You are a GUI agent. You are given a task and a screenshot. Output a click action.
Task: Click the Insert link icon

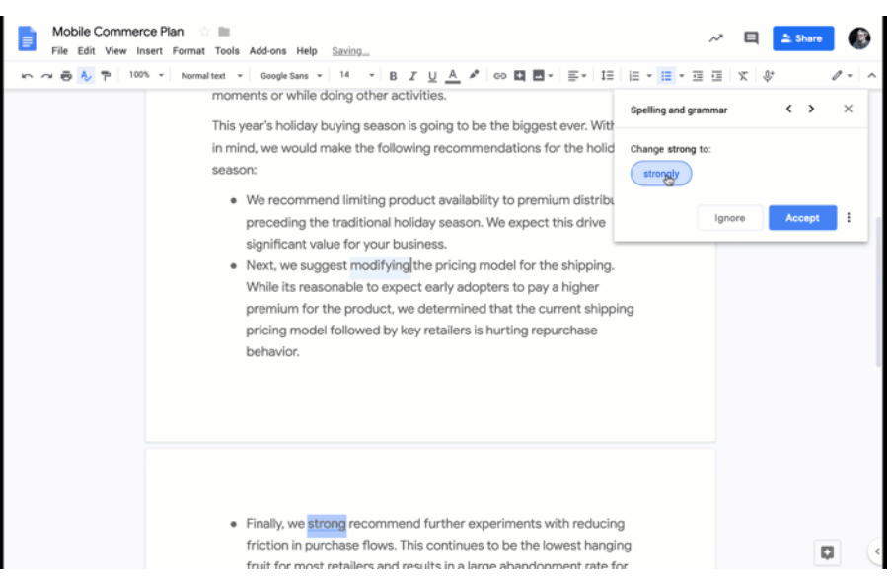[x=499, y=76]
